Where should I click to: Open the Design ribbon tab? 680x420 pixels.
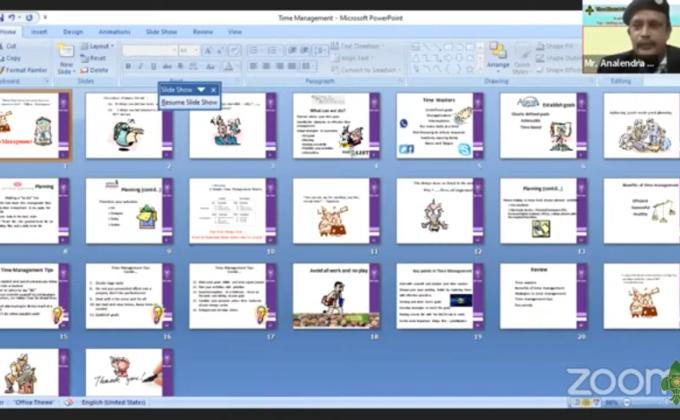click(x=73, y=32)
